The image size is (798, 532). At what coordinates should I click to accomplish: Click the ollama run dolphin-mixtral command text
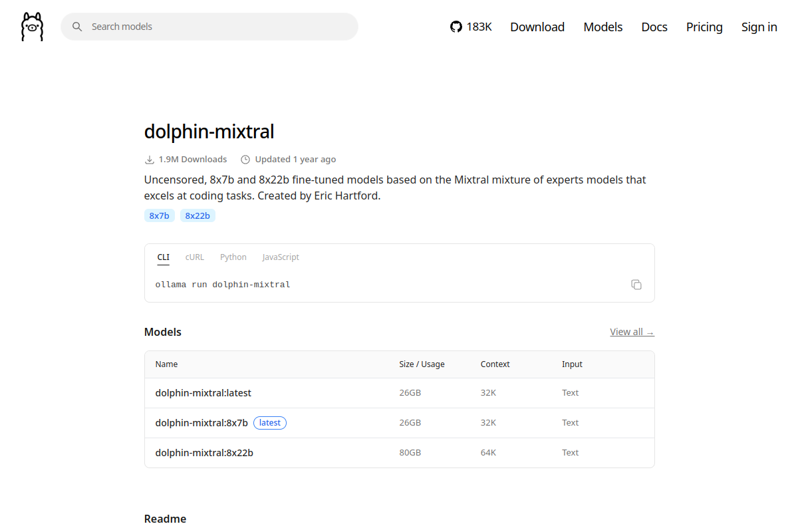click(x=223, y=285)
